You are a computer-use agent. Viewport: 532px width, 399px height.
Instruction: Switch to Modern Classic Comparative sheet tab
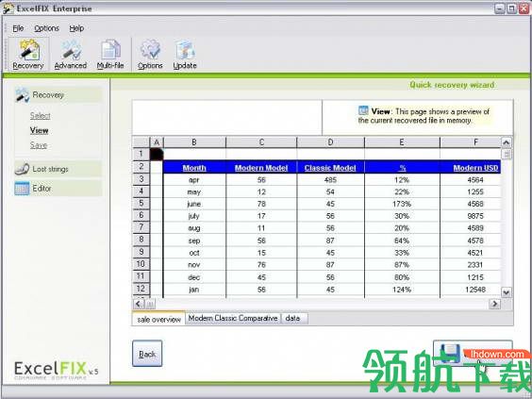[x=233, y=318]
